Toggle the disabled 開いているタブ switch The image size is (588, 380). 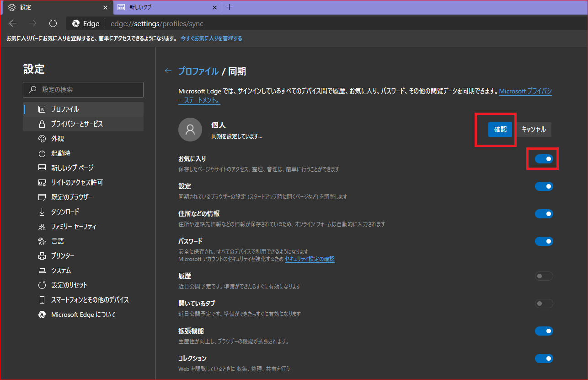pyautogui.click(x=544, y=304)
